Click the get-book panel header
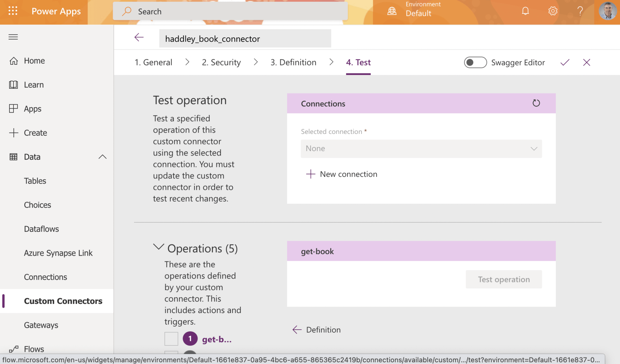Image resolution: width=620 pixels, height=364 pixels. (x=421, y=251)
